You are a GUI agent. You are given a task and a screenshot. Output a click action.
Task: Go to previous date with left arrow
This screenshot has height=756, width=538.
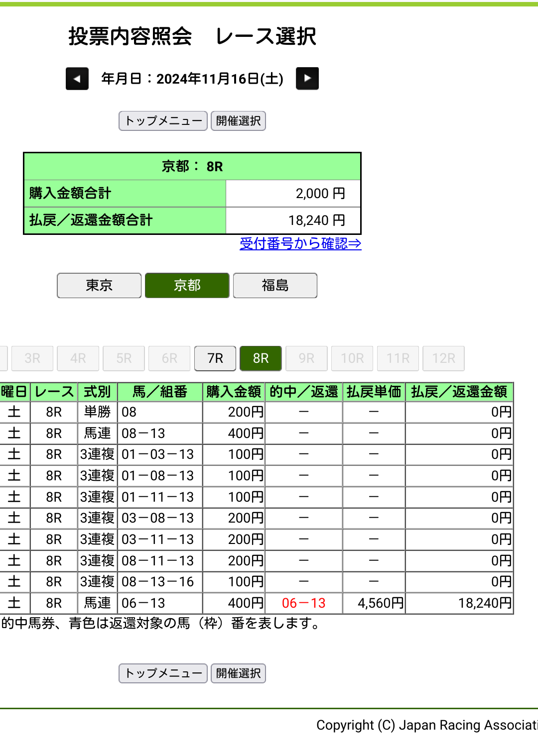pos(77,79)
